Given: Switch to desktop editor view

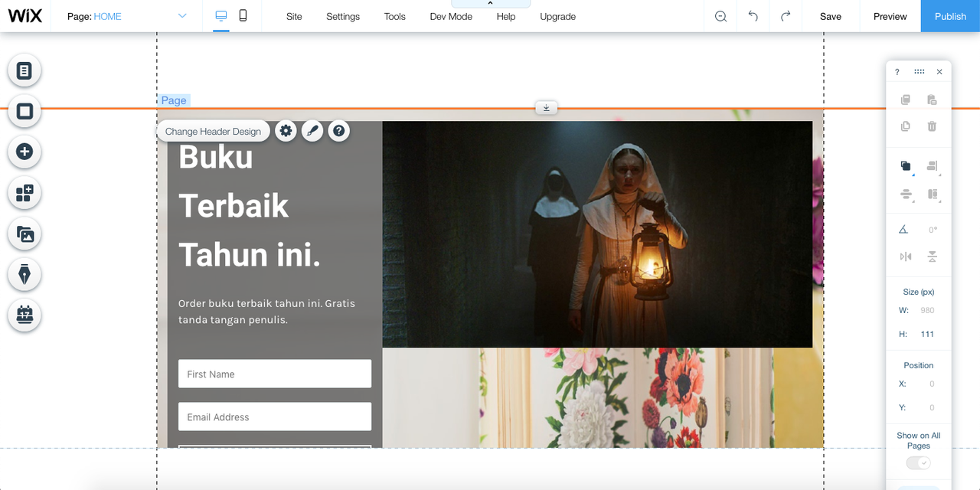Looking at the screenshot, I should point(221,16).
